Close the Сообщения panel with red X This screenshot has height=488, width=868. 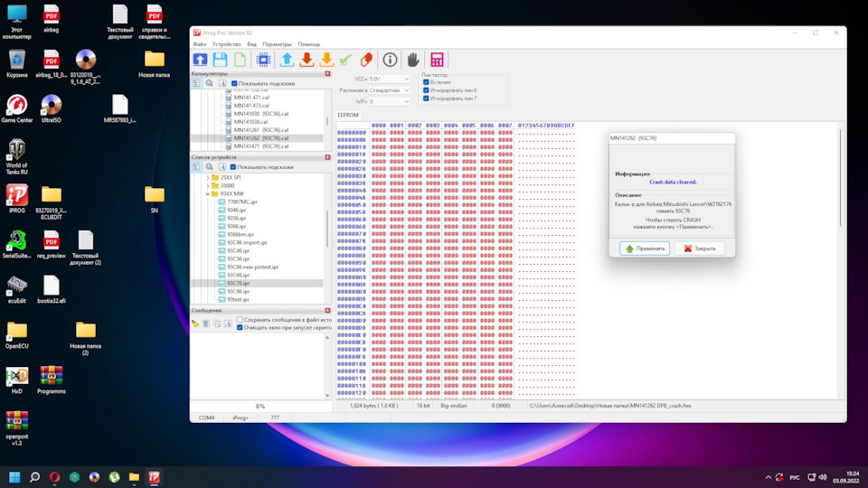pyautogui.click(x=327, y=310)
